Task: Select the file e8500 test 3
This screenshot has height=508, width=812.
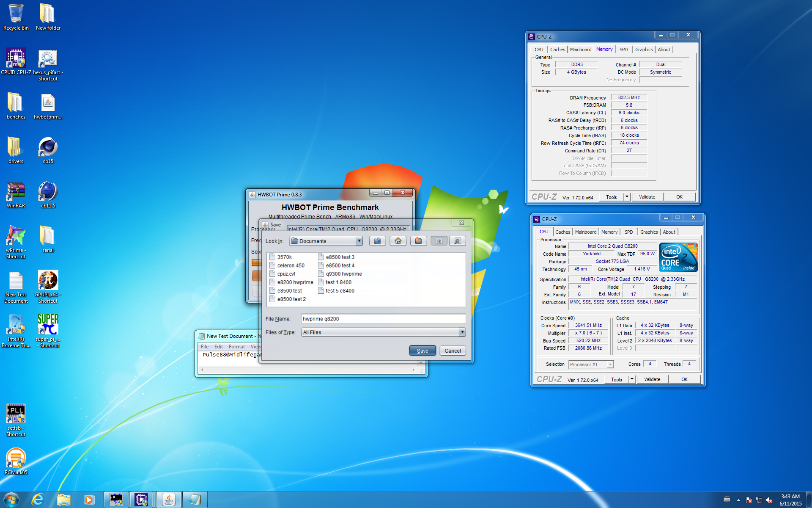Action: point(336,257)
